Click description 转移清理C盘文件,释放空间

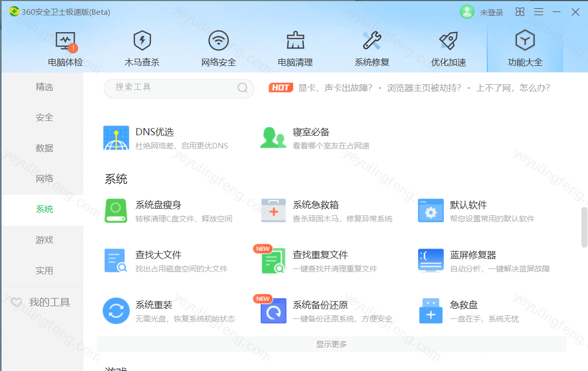coord(184,218)
